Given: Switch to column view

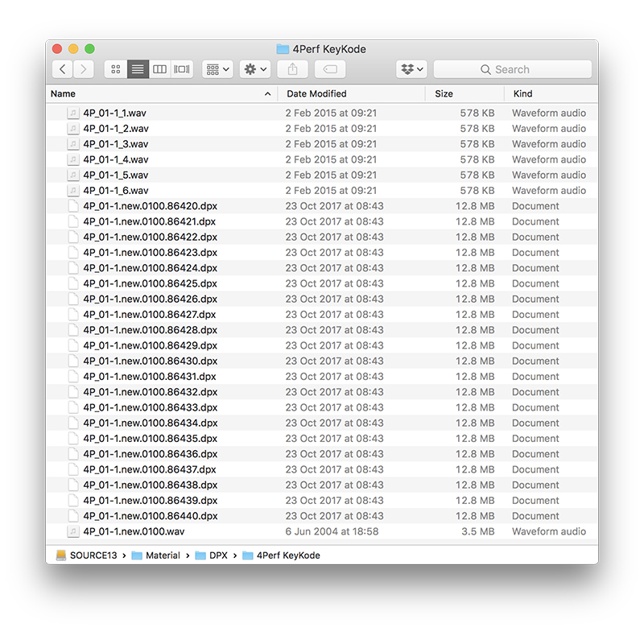Looking at the screenshot, I should tap(159, 68).
